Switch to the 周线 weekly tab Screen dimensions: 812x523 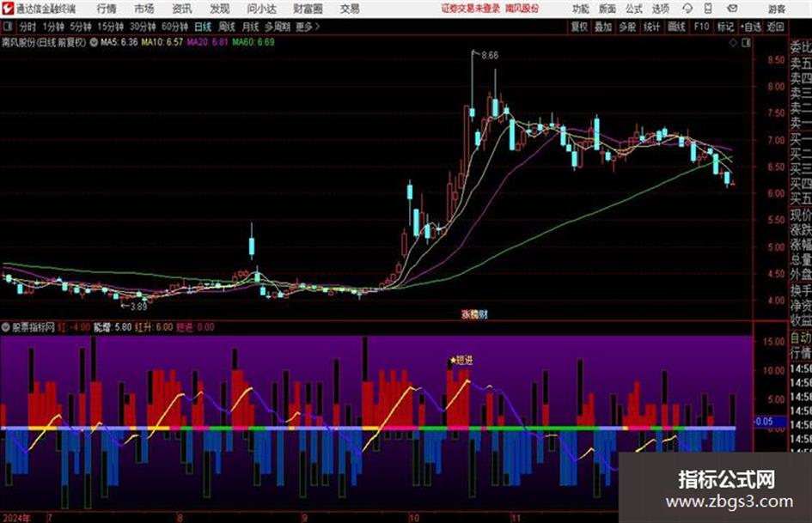coord(227,27)
